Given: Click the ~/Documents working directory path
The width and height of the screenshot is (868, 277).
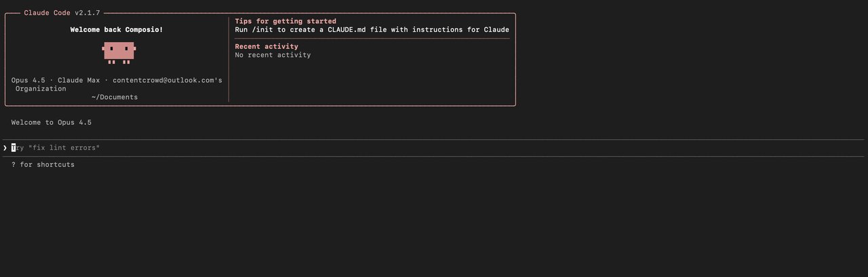Looking at the screenshot, I should tap(115, 97).
